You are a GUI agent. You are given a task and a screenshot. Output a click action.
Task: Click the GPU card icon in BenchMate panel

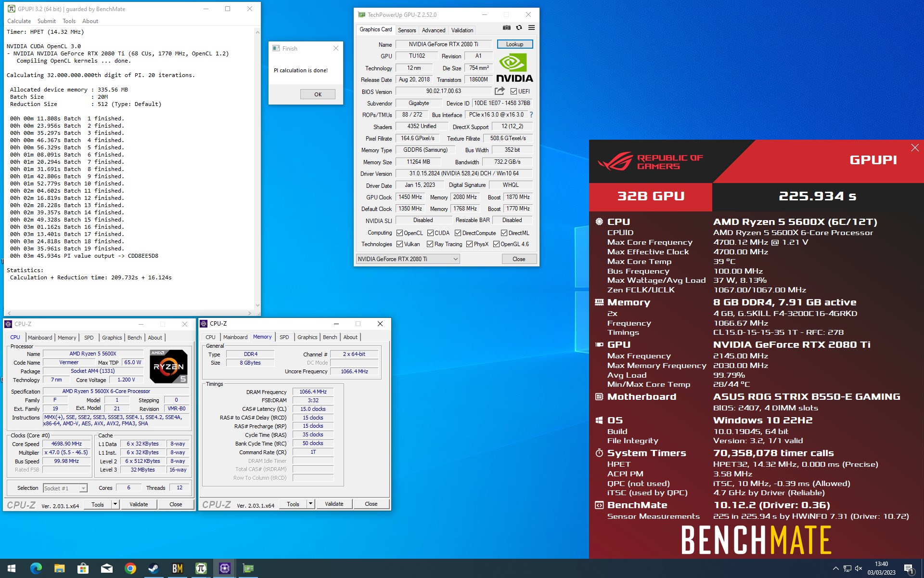point(599,344)
